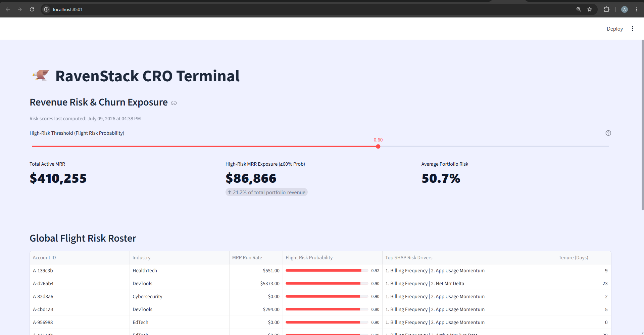Click the browser back arrow
This screenshot has width=644, height=335.
[x=8, y=9]
